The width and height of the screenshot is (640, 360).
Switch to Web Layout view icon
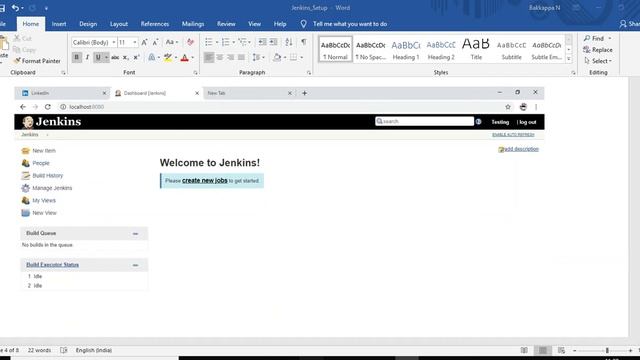561,350
